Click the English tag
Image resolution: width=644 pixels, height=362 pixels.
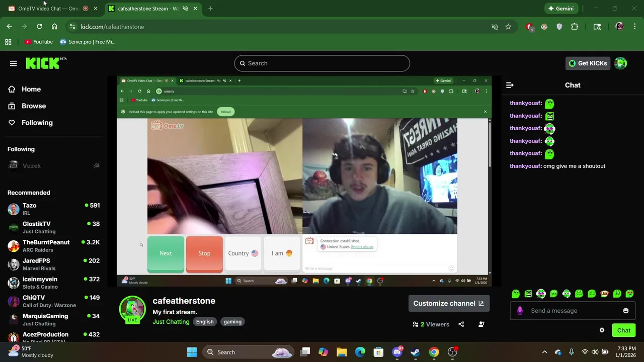(x=205, y=322)
